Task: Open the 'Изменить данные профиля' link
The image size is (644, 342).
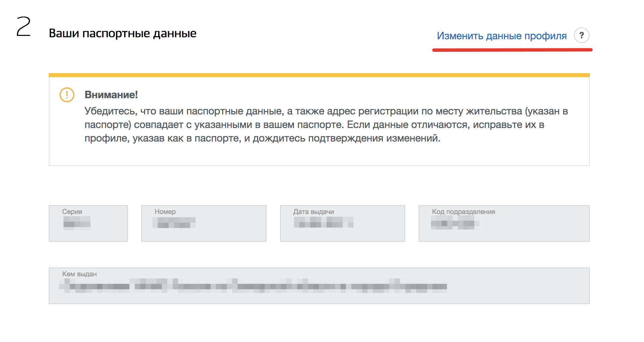Action: pyautogui.click(x=501, y=36)
